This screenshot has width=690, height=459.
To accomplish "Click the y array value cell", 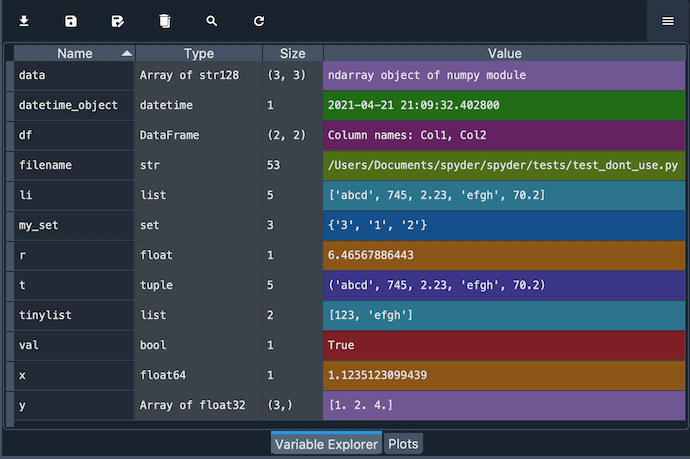I will 504,405.
